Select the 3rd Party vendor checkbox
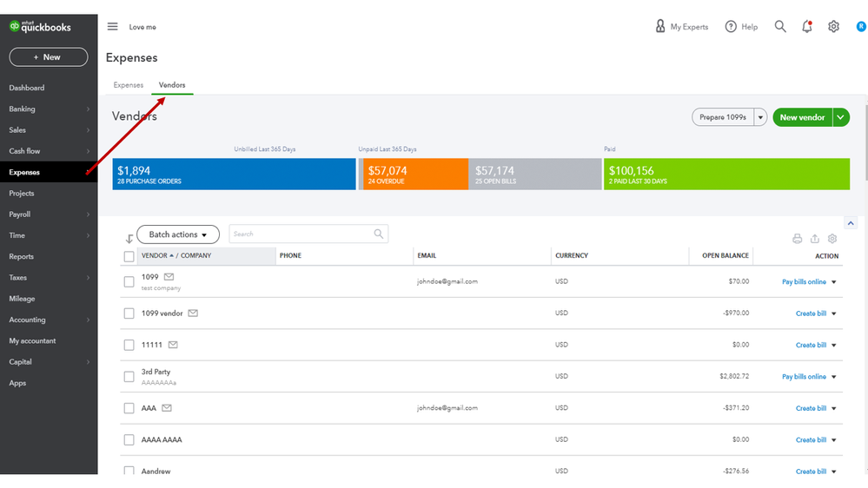Screen dimensions: 868x488 129,377
